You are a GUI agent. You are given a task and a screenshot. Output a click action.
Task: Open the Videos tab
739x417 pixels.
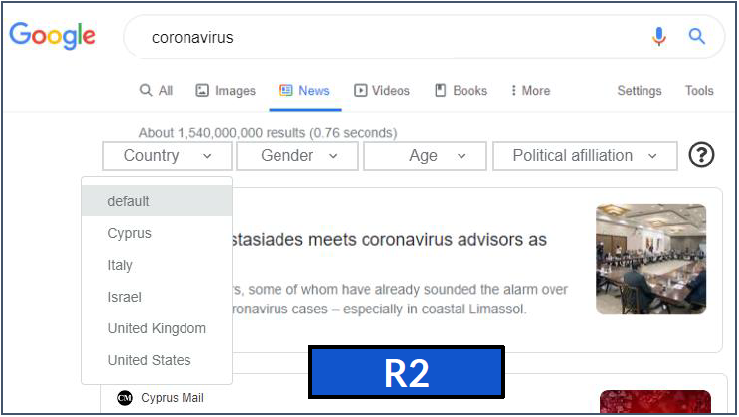(x=382, y=90)
